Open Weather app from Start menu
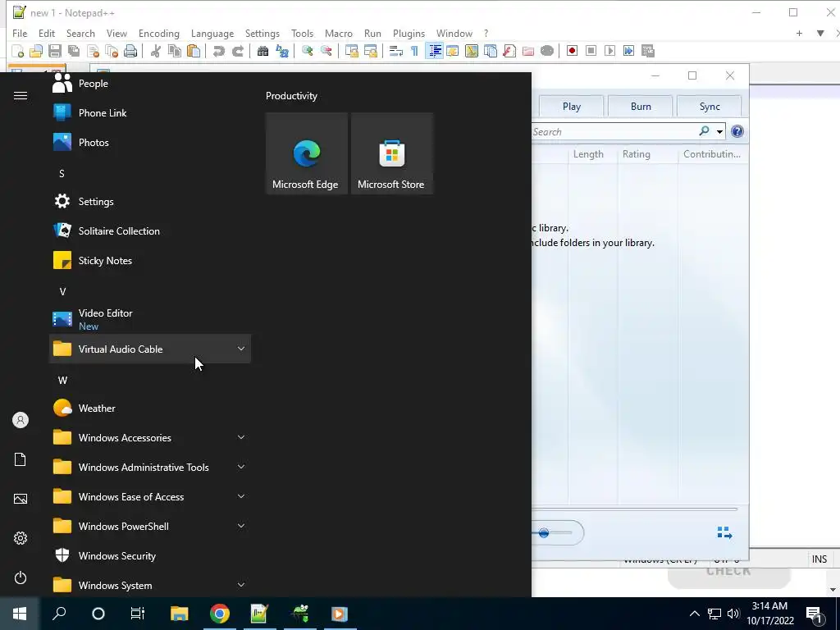The width and height of the screenshot is (840, 630). (150, 409)
